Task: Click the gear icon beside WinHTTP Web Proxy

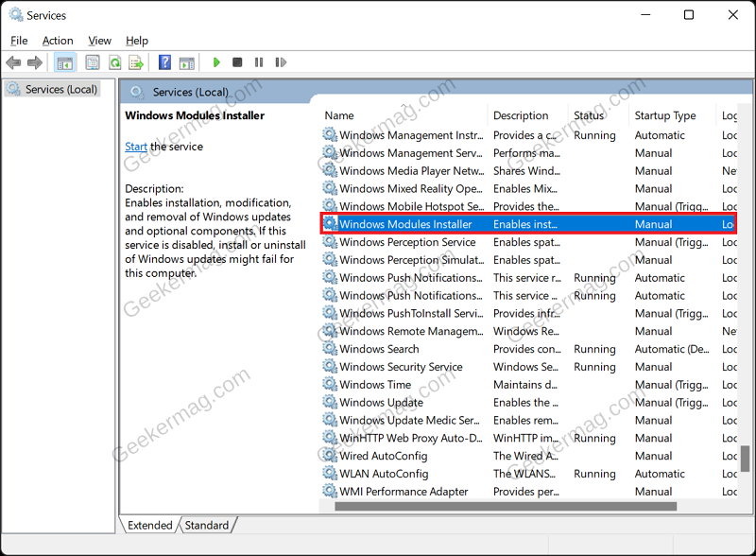Action: (x=330, y=438)
